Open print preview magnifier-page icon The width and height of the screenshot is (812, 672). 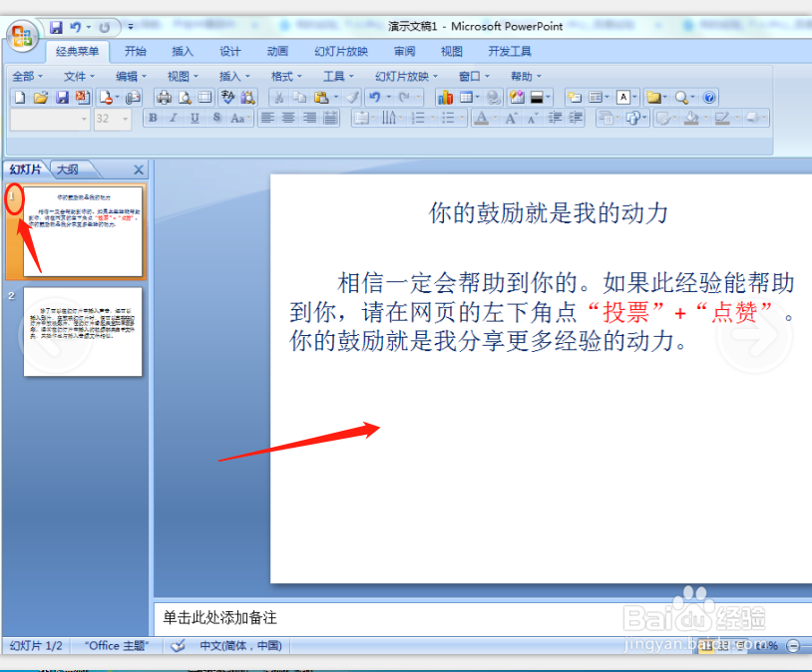click(185, 98)
